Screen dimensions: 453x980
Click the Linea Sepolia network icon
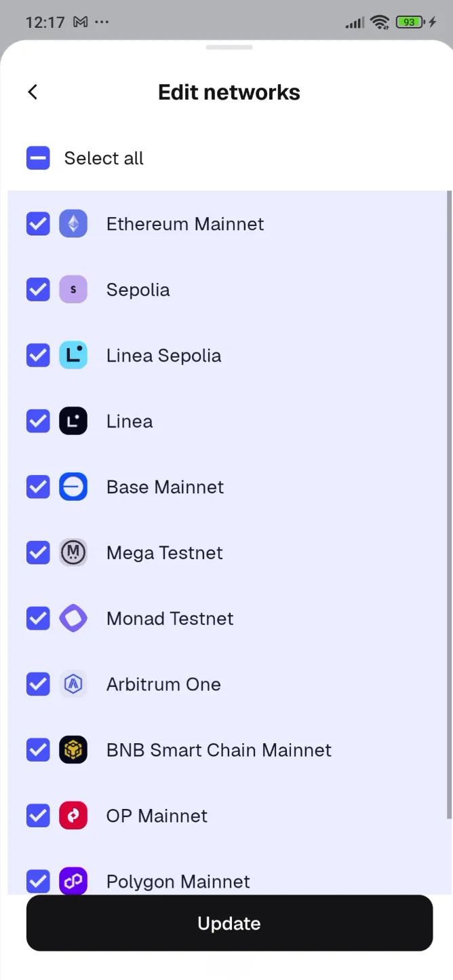click(73, 355)
